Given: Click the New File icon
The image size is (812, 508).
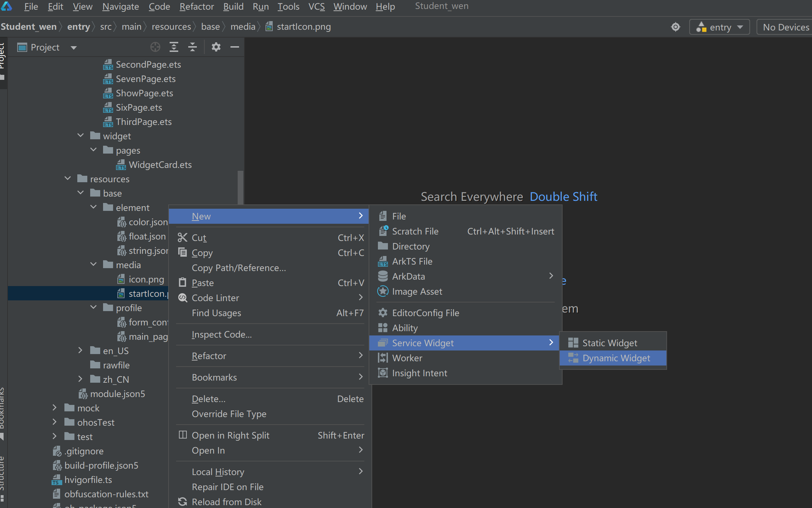Looking at the screenshot, I should (x=383, y=216).
